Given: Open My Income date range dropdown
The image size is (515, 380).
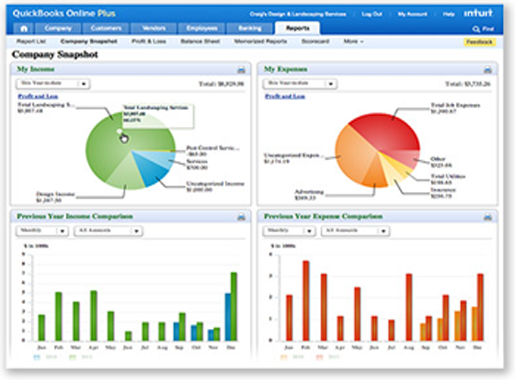Looking at the screenshot, I should pos(53,83).
